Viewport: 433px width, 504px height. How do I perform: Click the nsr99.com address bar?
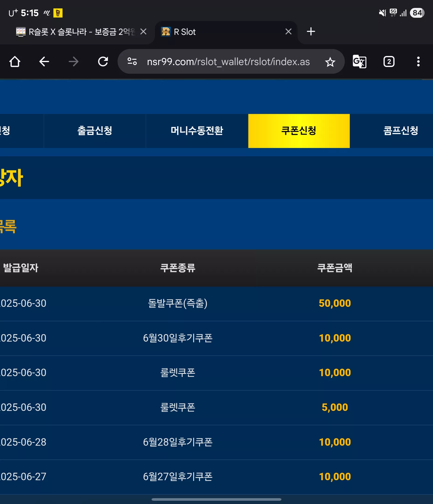(228, 62)
